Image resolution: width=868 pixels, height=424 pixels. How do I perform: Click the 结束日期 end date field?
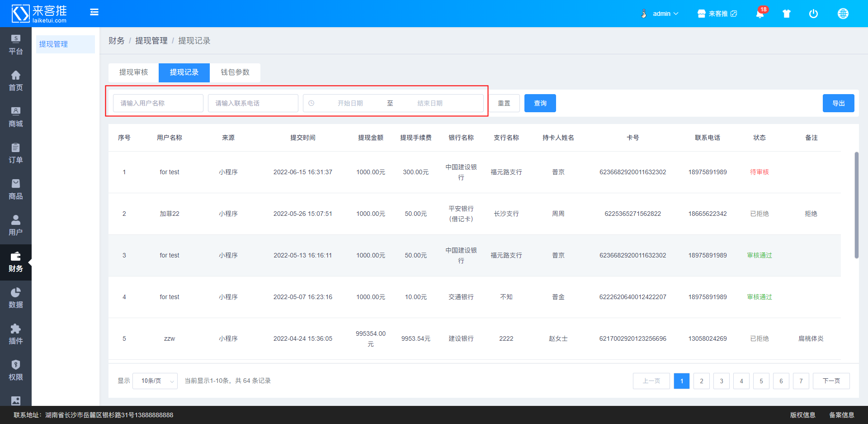pyautogui.click(x=430, y=103)
